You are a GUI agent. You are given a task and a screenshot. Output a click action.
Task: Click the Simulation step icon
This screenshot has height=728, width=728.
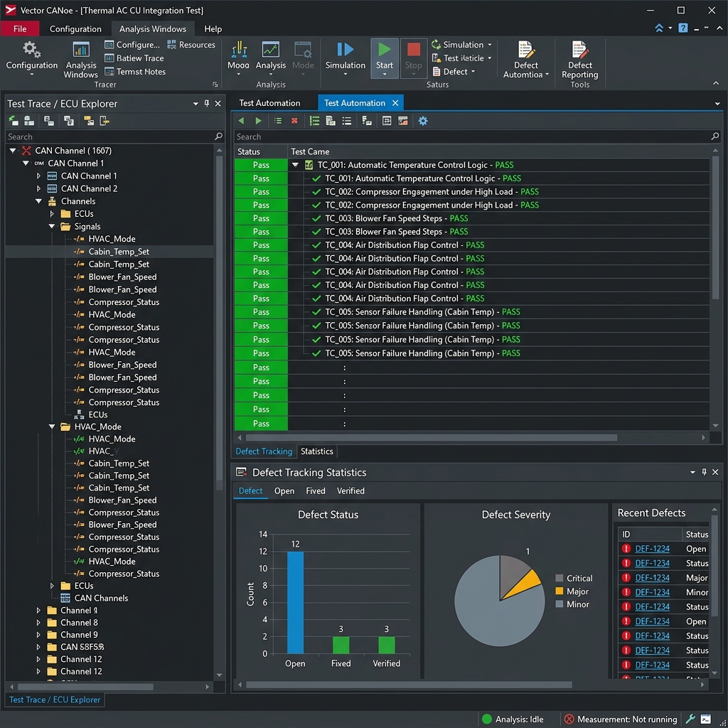point(345,49)
